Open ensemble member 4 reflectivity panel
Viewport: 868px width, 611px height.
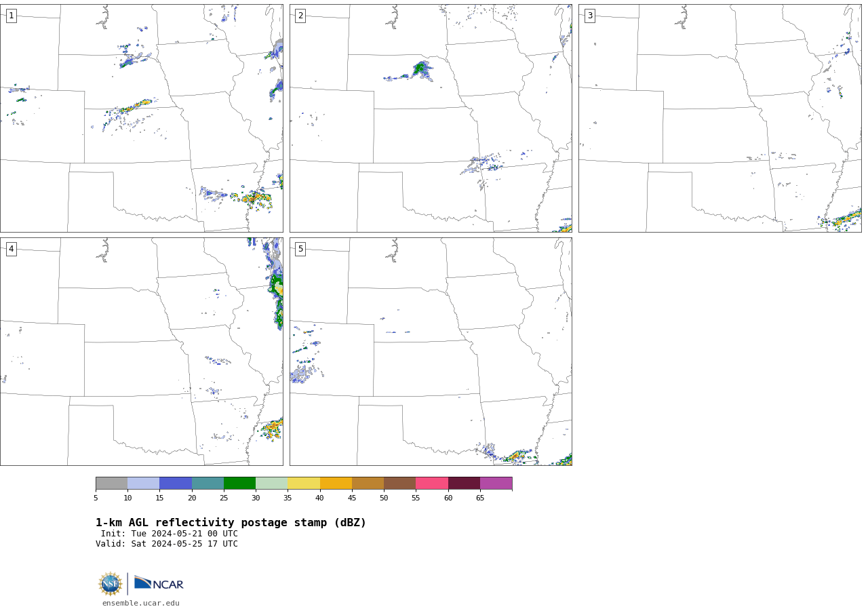coord(142,351)
